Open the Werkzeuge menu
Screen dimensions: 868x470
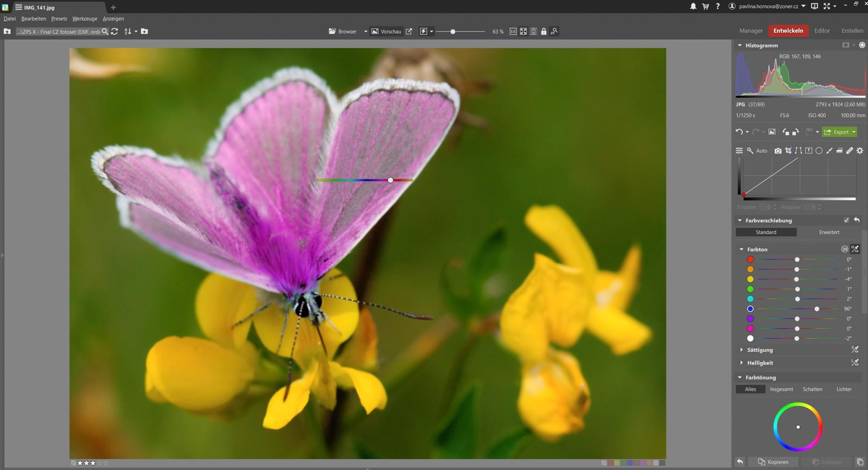coord(85,18)
